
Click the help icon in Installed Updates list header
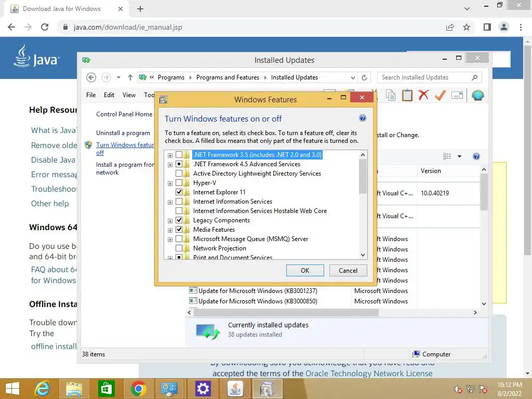tap(476, 156)
